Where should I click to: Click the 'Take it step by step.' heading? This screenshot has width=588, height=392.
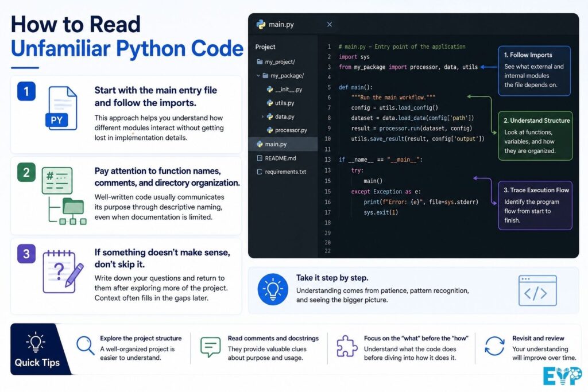(332, 278)
